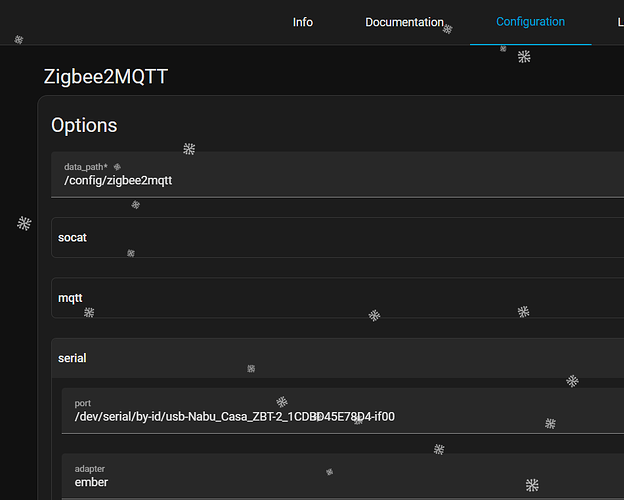Click the Options card heading
The image size is (624, 500).
point(84,125)
